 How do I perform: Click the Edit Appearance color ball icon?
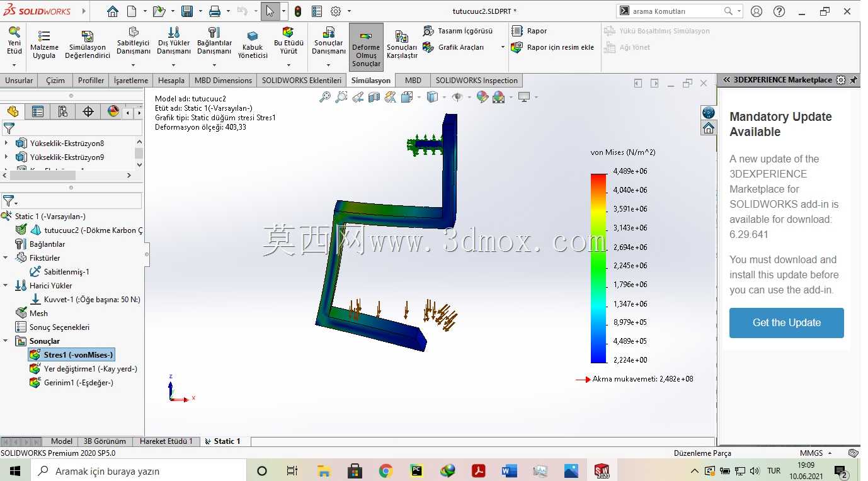coord(482,97)
